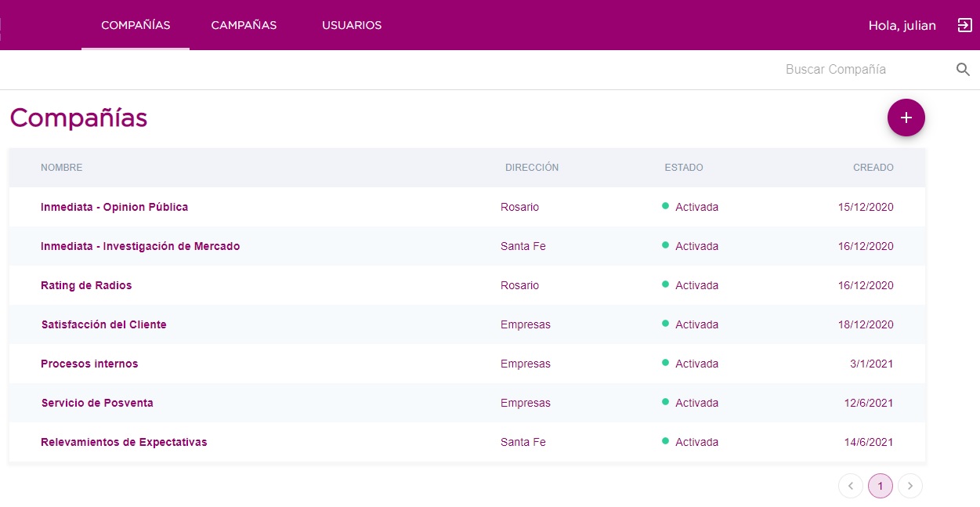980x507 pixels.
Task: Select page 1 in pagination
Action: [880, 486]
